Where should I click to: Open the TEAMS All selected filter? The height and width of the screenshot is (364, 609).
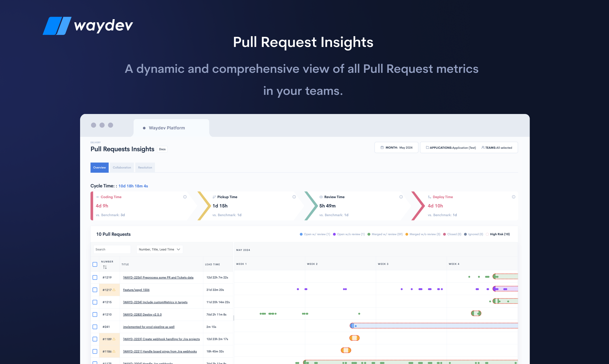click(497, 148)
